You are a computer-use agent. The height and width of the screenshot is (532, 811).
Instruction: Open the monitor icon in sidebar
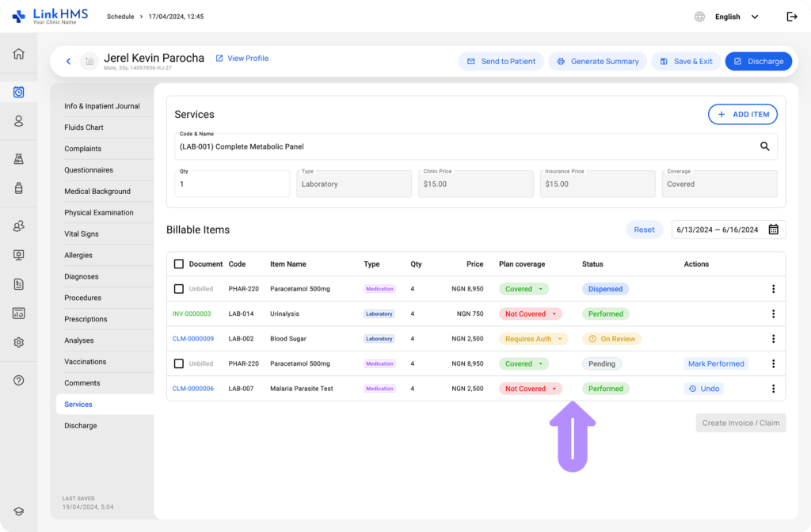click(x=19, y=255)
